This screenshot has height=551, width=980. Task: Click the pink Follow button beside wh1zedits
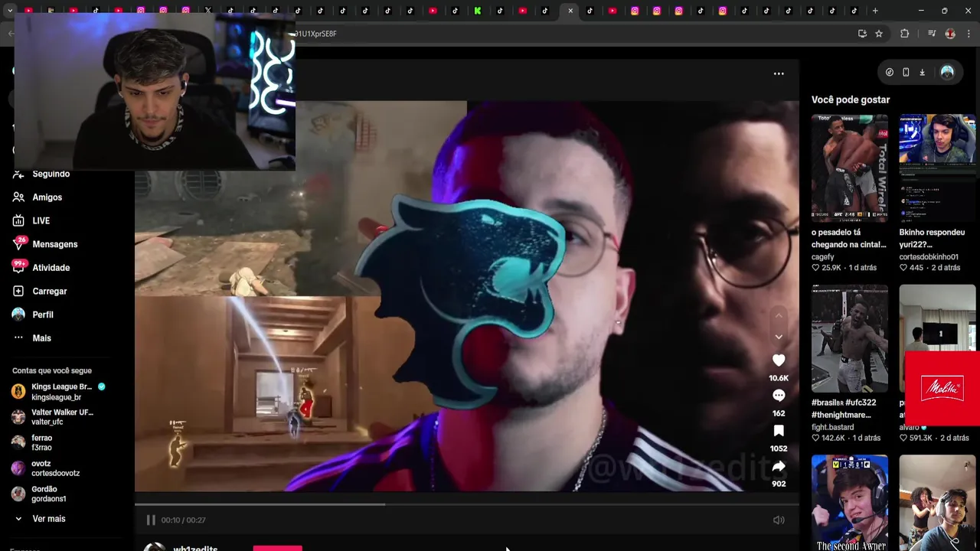pyautogui.click(x=278, y=548)
